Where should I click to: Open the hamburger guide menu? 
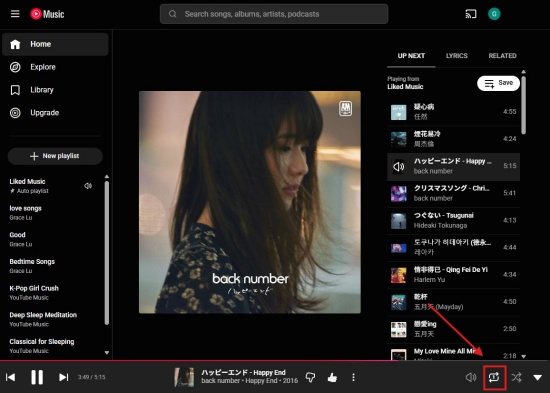(15, 14)
